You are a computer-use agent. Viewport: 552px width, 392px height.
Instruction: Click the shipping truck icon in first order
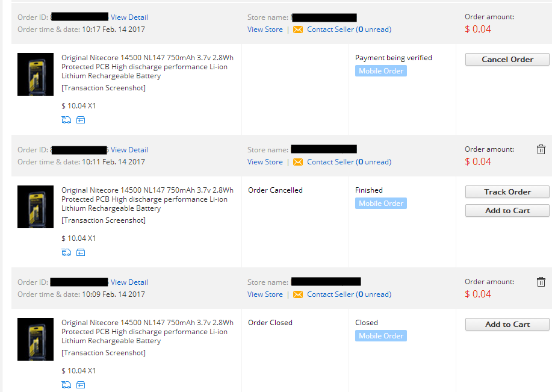pyautogui.click(x=66, y=120)
